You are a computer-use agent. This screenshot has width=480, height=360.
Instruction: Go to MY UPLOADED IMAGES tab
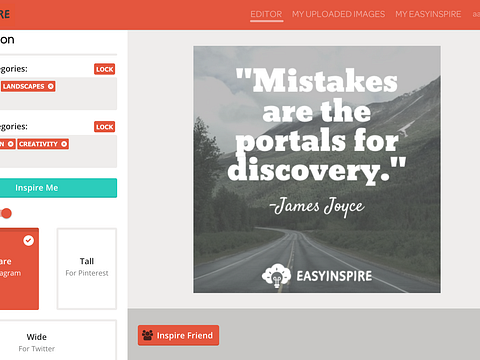click(338, 14)
